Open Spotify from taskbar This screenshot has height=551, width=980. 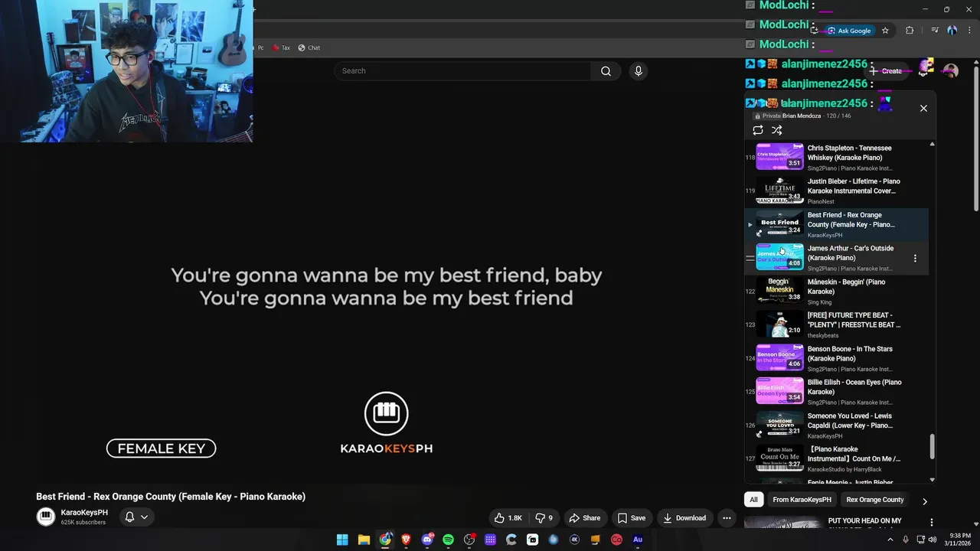click(x=448, y=540)
